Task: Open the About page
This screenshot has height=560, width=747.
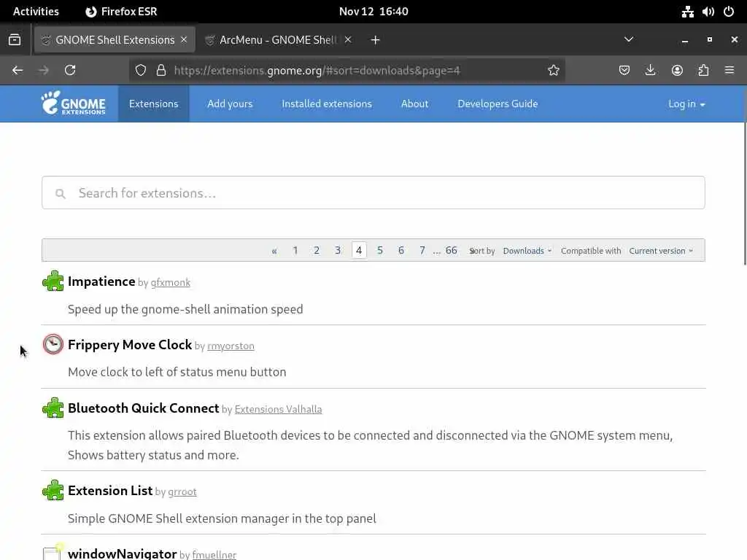Action: 414,104
